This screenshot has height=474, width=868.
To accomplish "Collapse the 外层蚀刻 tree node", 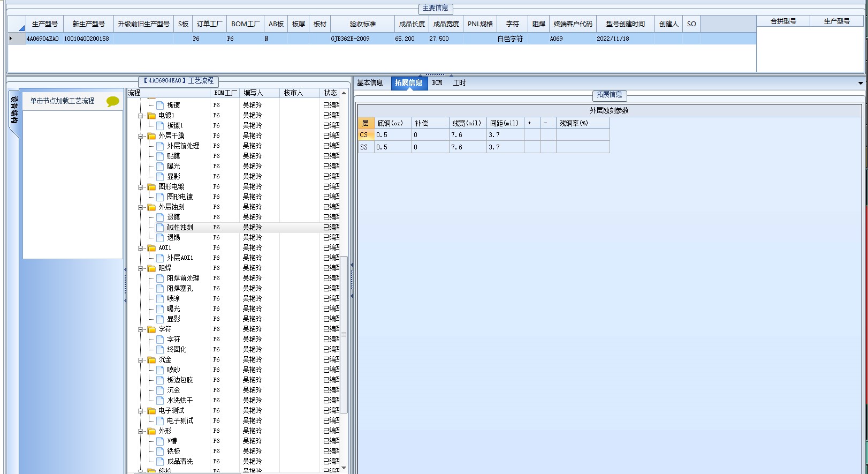I will [x=141, y=207].
